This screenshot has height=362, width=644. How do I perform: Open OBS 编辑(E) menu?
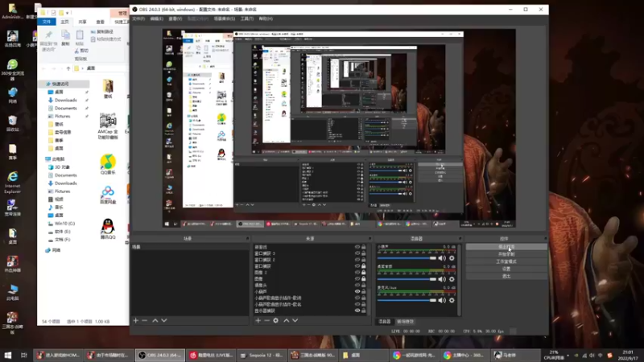[156, 19]
